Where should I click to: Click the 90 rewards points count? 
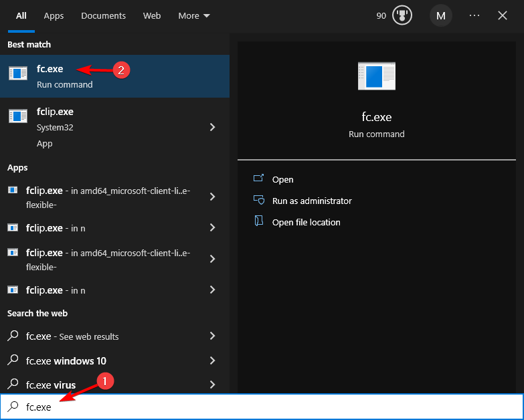pos(381,15)
